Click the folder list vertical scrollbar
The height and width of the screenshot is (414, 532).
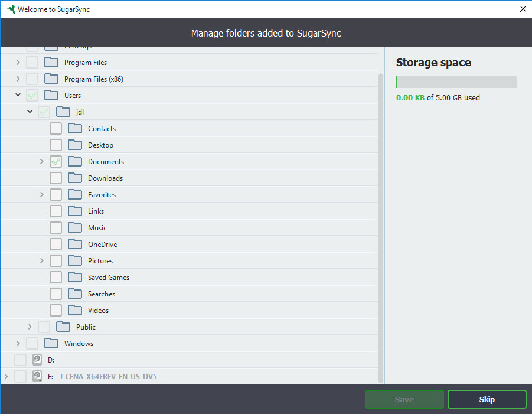coord(381,228)
